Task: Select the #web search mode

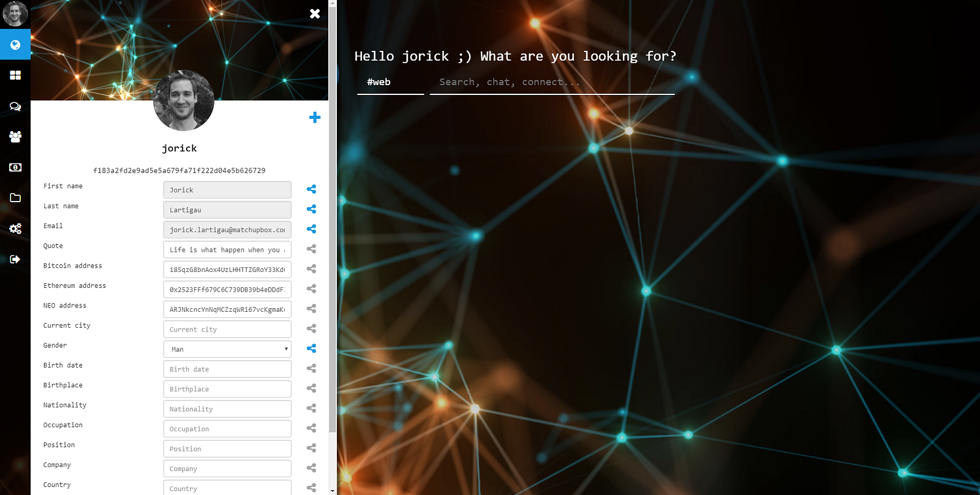Action: (391, 82)
